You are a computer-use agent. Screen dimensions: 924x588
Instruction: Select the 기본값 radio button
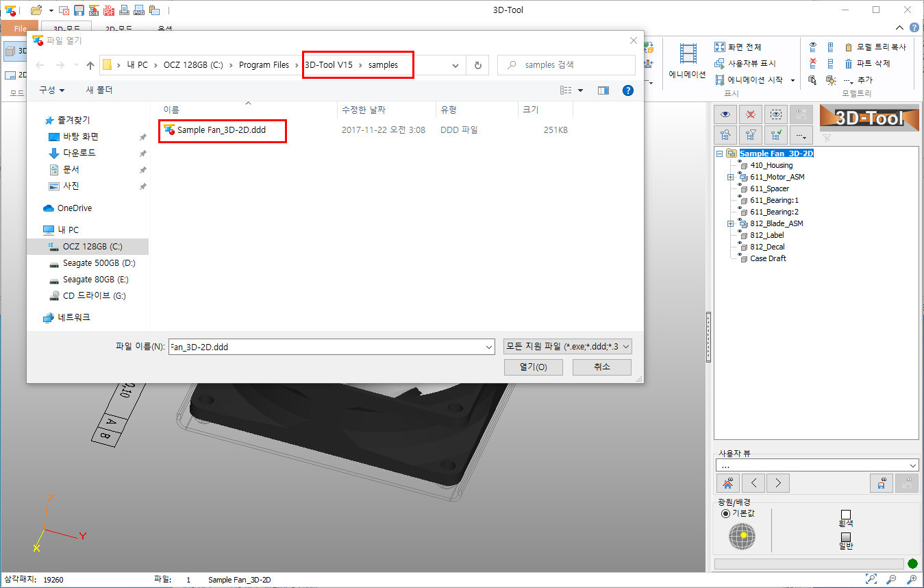pyautogui.click(x=725, y=513)
